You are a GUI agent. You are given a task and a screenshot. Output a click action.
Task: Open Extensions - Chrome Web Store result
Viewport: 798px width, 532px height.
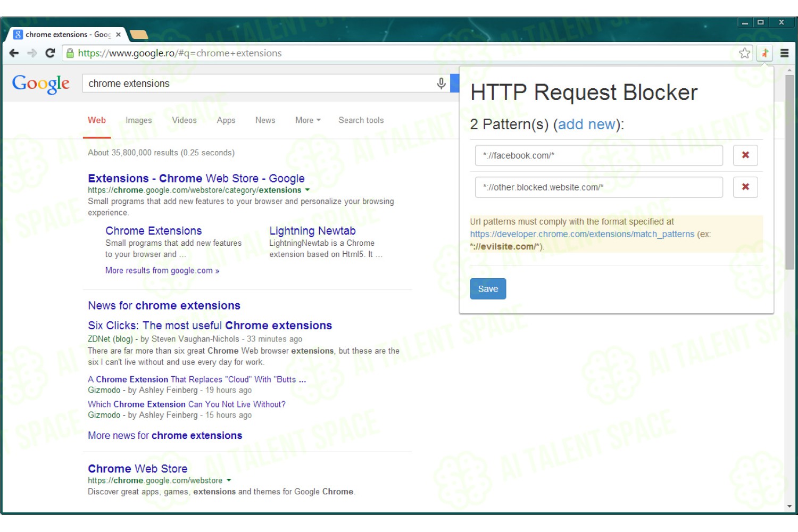coord(196,178)
